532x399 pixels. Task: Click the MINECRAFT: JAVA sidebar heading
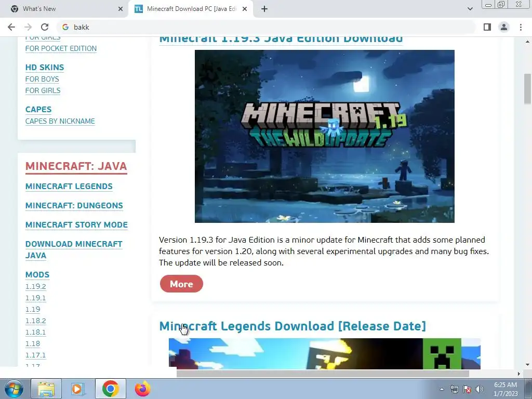pos(76,166)
